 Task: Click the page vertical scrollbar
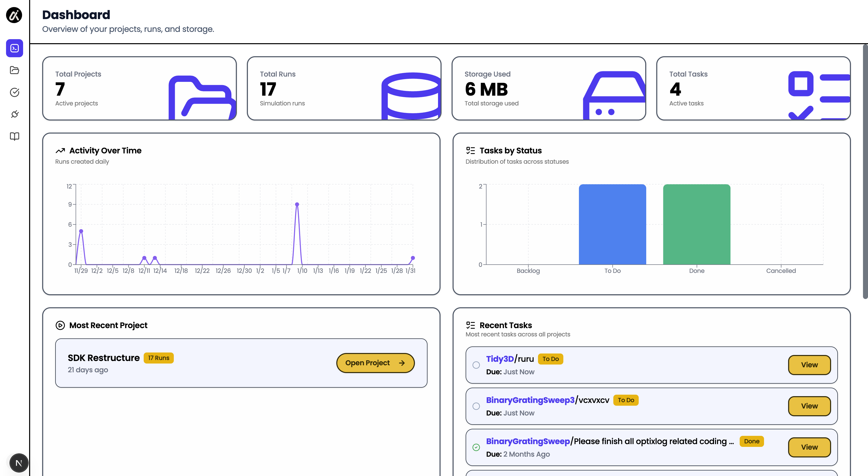[x=865, y=172]
